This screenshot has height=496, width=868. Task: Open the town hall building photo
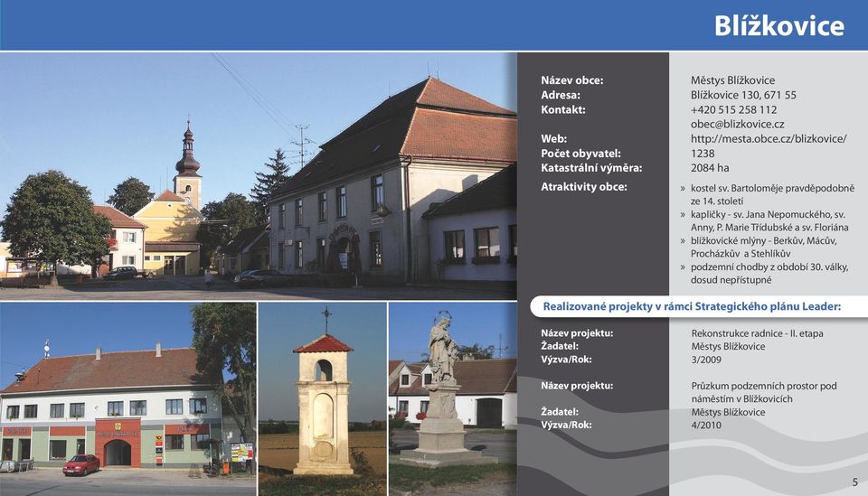[x=127, y=399]
